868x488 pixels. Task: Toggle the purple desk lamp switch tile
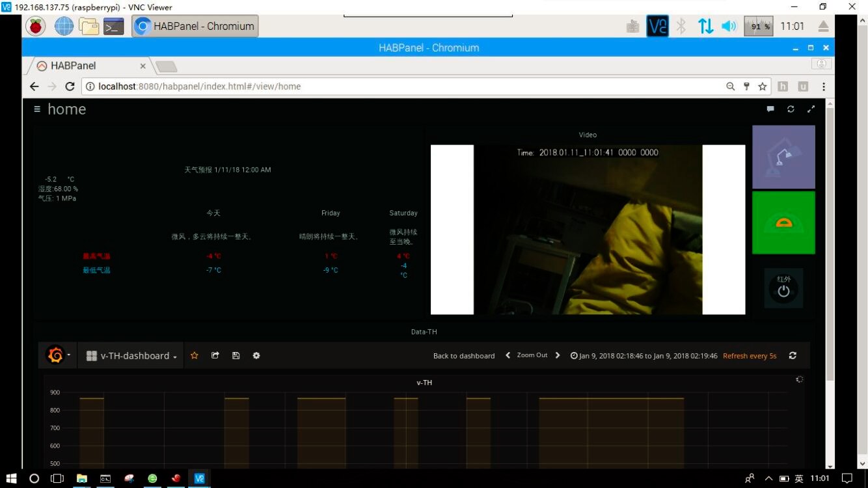(x=783, y=157)
